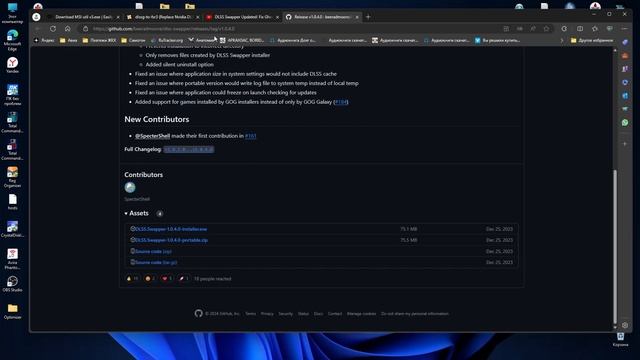Open the hosts file on desktop
This screenshot has width=640, height=360.
tap(12, 202)
